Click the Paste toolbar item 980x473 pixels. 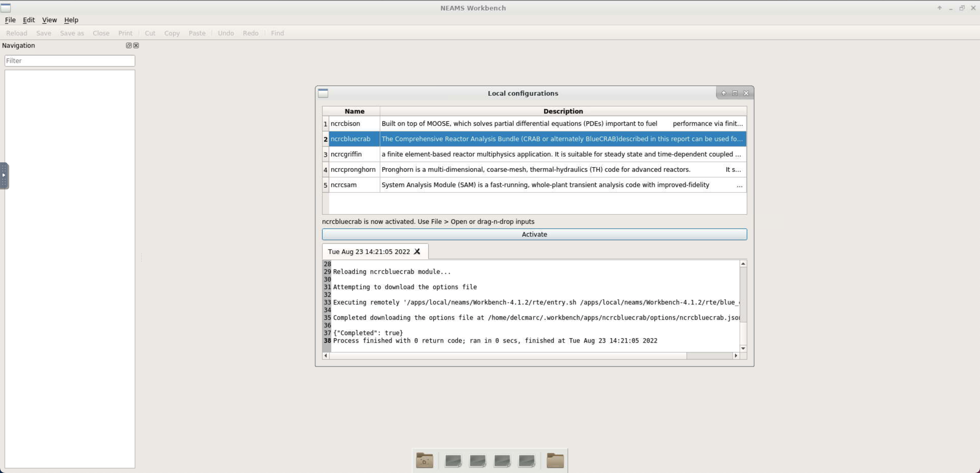tap(197, 33)
